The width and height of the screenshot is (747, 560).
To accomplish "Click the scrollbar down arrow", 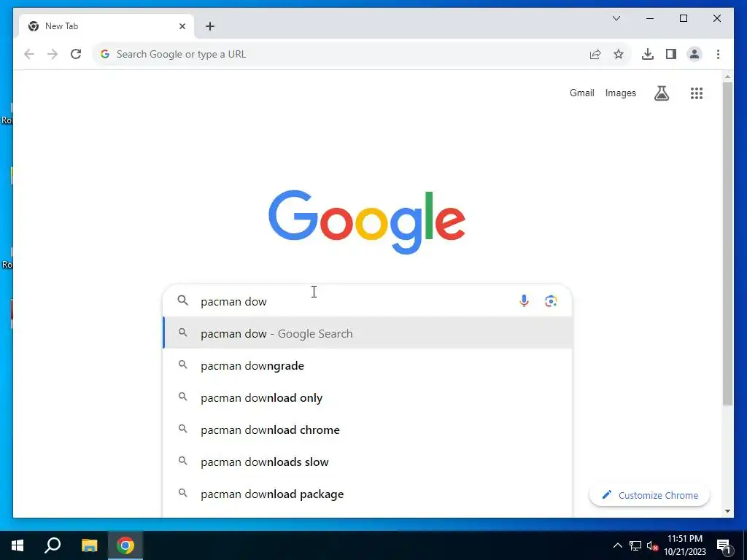I will click(727, 511).
